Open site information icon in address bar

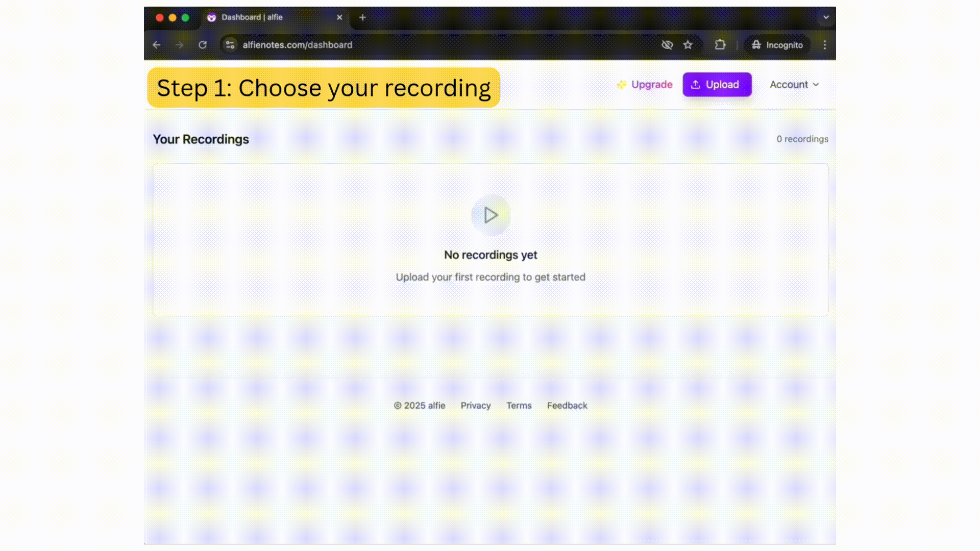pyautogui.click(x=230, y=45)
